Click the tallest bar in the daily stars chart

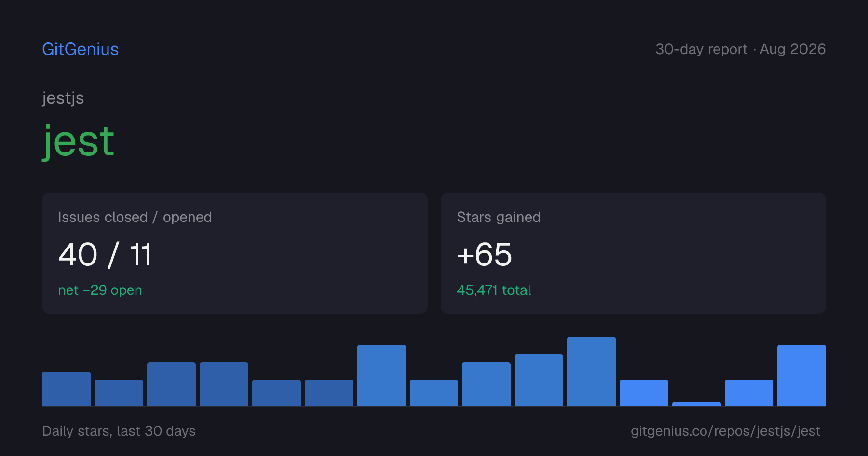(x=591, y=372)
